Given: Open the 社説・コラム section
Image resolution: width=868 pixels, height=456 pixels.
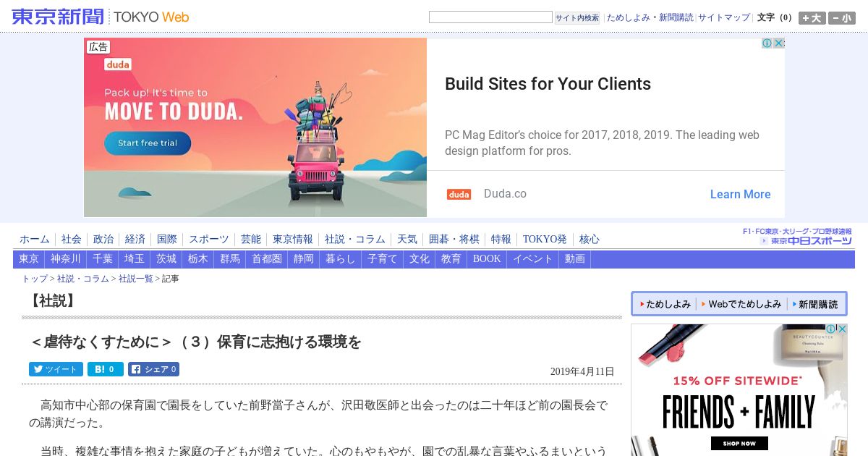Looking at the screenshot, I should 355,240.
